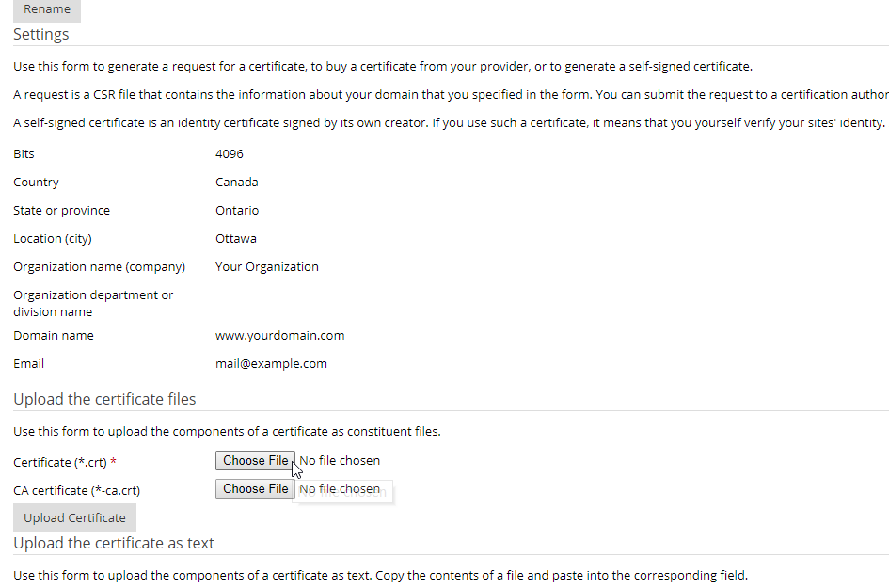Click the Upload Certificate button

75,517
